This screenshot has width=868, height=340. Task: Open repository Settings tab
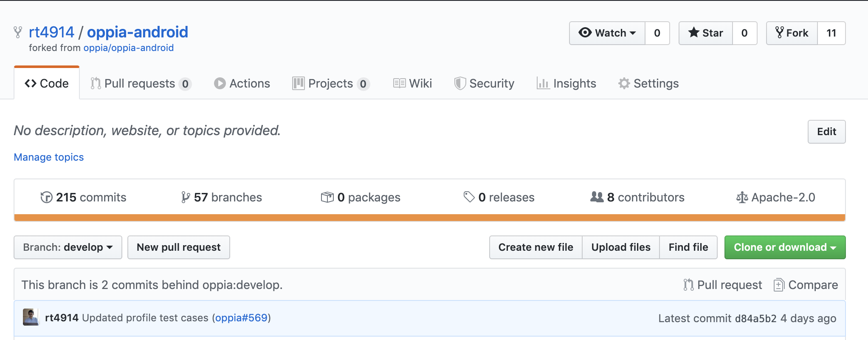(648, 83)
